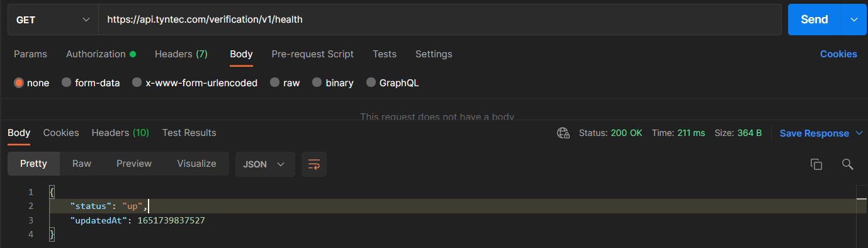Click the wrap lines icon

pos(313,164)
